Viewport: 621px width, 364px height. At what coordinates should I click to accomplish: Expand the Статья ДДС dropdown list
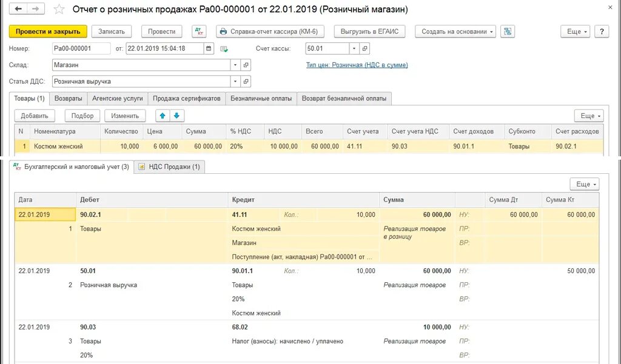pos(235,82)
